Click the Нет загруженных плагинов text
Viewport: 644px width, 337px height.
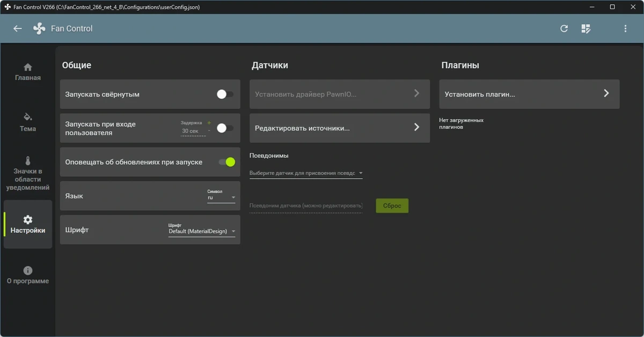pyautogui.click(x=462, y=123)
